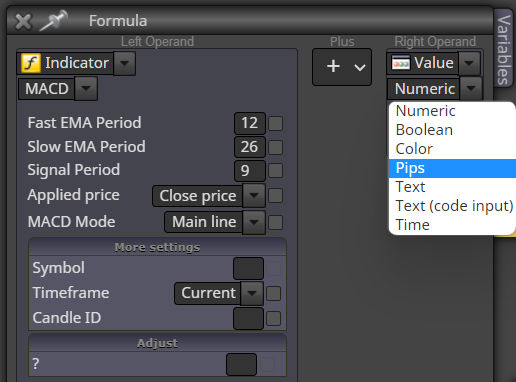Screen dimensions: 516x382
Task: Expand the Current timeframe dropdown
Action: [x=252, y=293]
